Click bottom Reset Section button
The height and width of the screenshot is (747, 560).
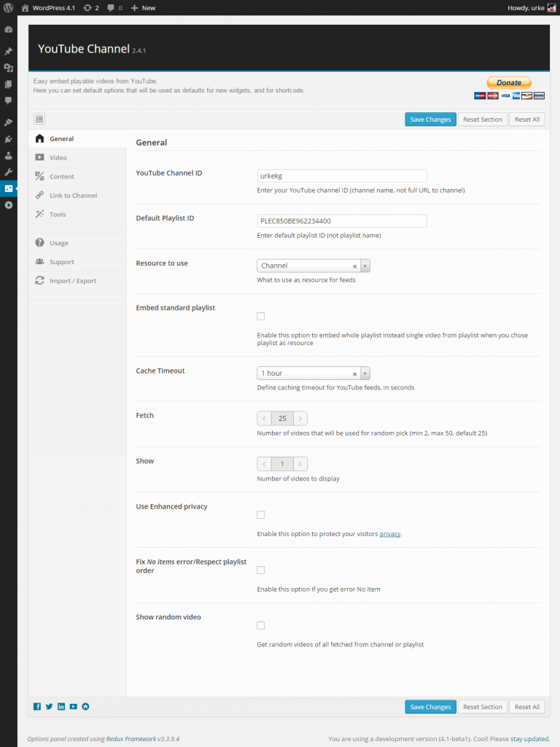[x=483, y=707]
